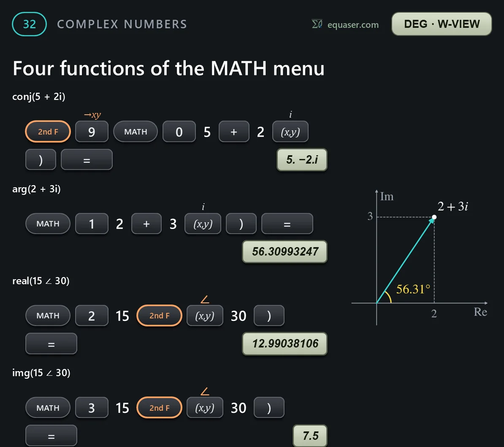Screen dimensions: 504x447
Task: Click the arg(2 + 3i) label
Action: pyautogui.click(x=36, y=189)
